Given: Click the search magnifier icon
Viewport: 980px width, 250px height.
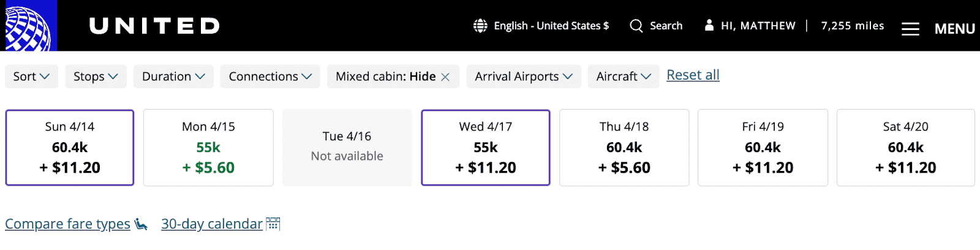Looking at the screenshot, I should [636, 26].
